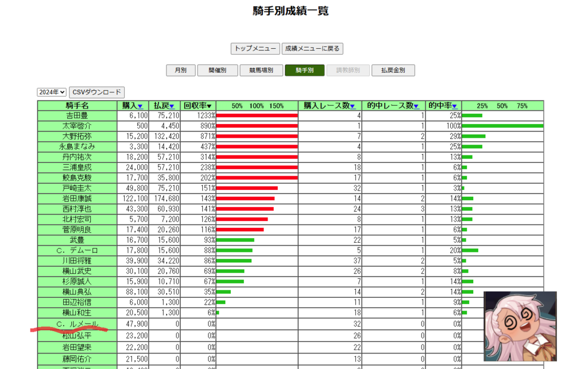Image resolution: width=588 pixels, height=369 pixels.
Task: Click the black 回収率 sort arrow
Action: pos(210,106)
